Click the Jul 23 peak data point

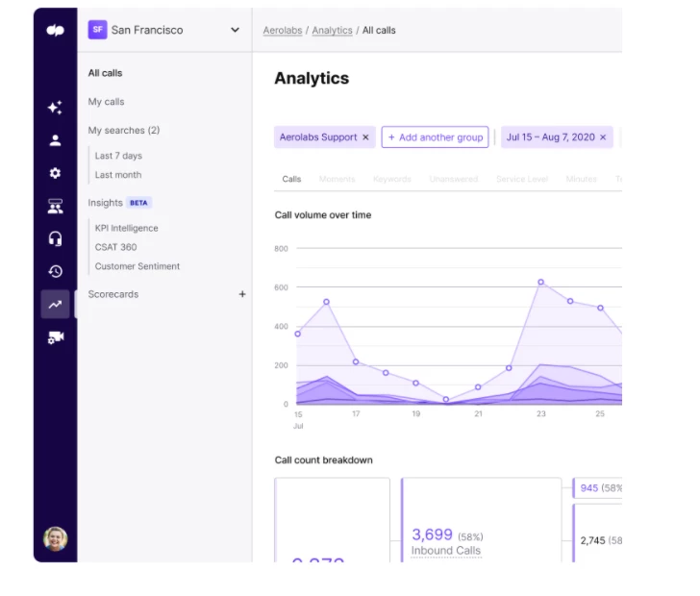[541, 283]
